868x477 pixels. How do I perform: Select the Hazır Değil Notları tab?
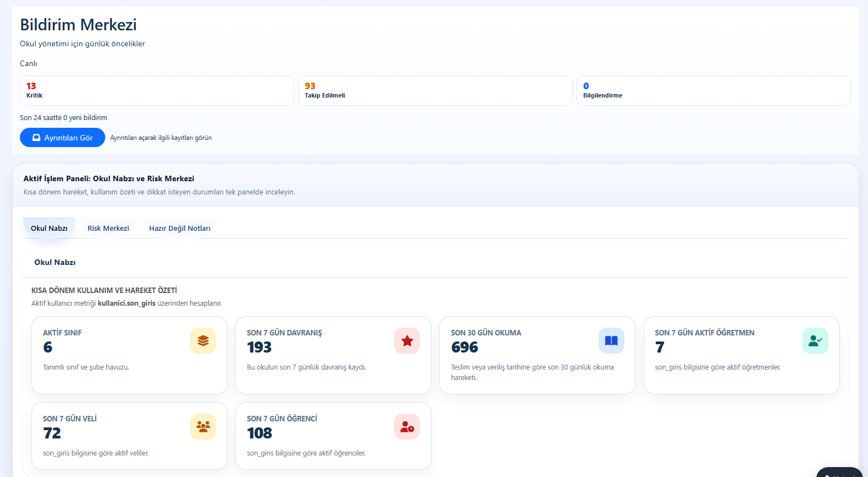180,228
